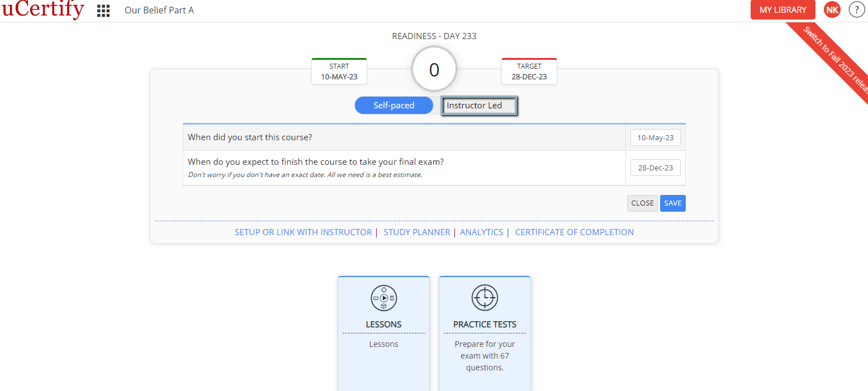
Task: Click the readiness score circle showing 0
Action: 434,70
